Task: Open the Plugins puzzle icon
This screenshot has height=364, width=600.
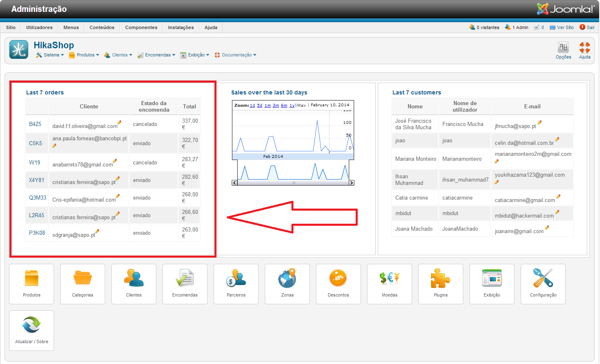Action: [441, 283]
